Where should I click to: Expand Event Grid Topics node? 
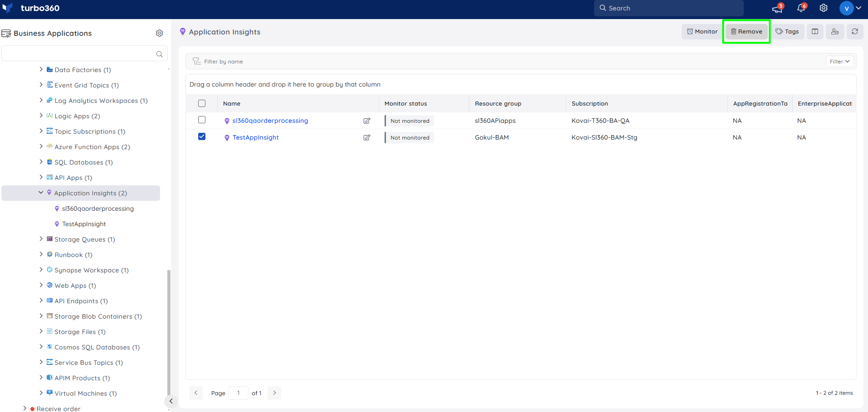41,85
